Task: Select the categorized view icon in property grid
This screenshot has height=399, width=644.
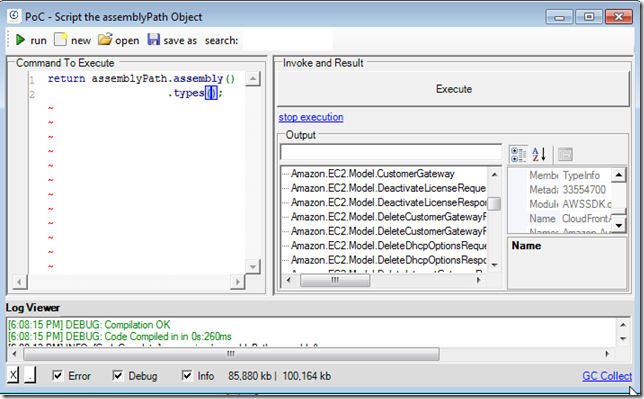Action: pos(518,155)
